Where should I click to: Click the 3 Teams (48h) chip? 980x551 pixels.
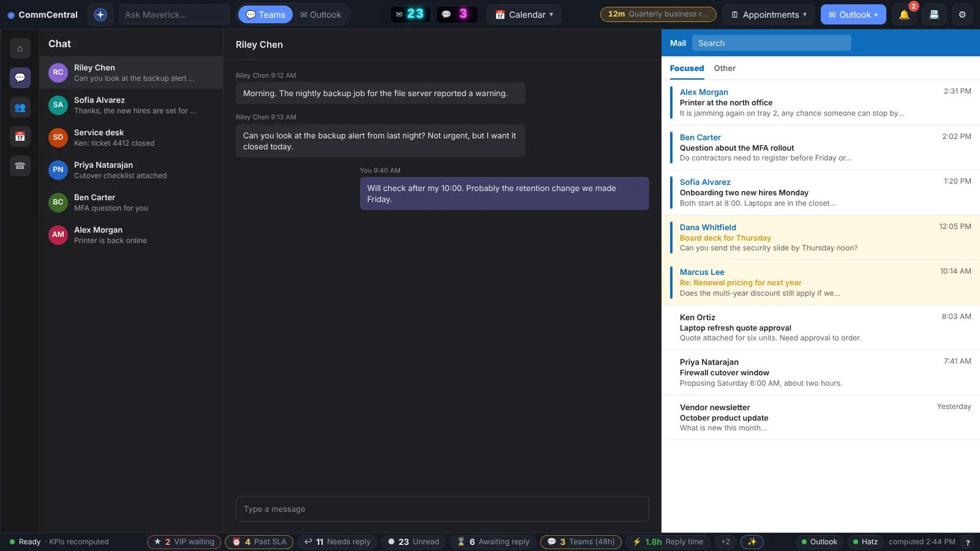[x=581, y=542]
